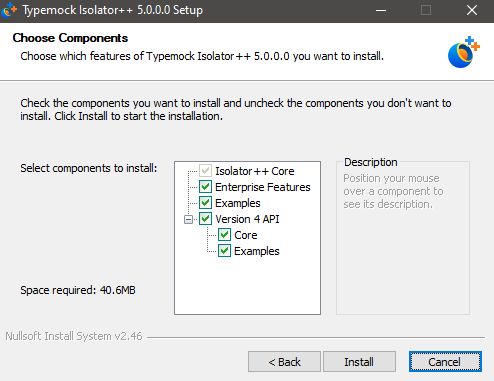
Task: Click the Nullsoft Install System v2.46 text
Action: 74,336
